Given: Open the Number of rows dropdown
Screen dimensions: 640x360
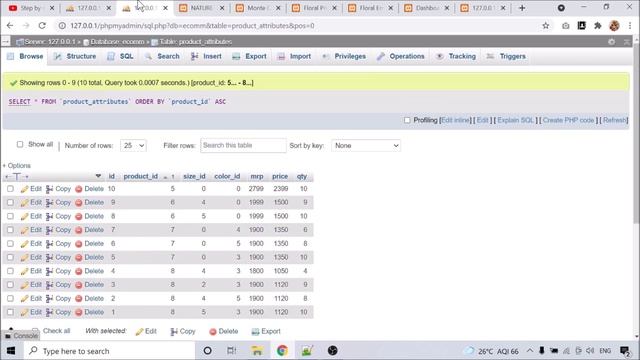Looking at the screenshot, I should (x=133, y=145).
